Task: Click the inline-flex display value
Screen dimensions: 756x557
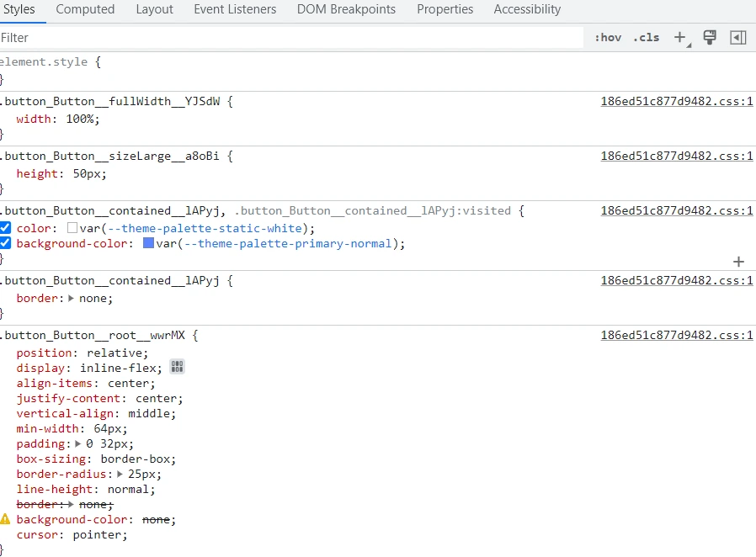Action: (118, 369)
